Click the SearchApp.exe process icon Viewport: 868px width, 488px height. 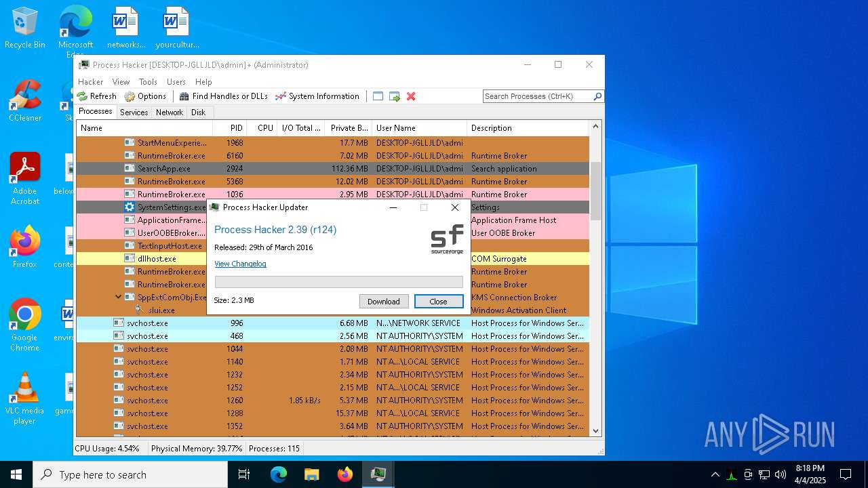click(x=130, y=169)
